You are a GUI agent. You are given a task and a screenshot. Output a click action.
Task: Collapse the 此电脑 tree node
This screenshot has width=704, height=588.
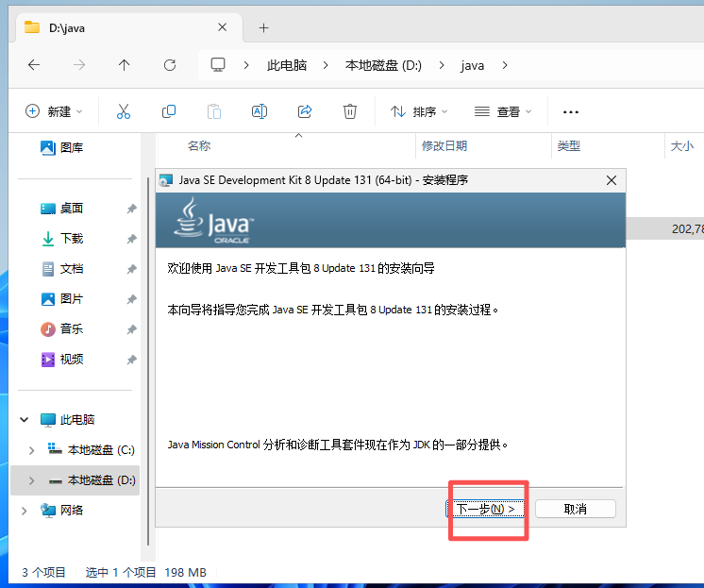25,420
